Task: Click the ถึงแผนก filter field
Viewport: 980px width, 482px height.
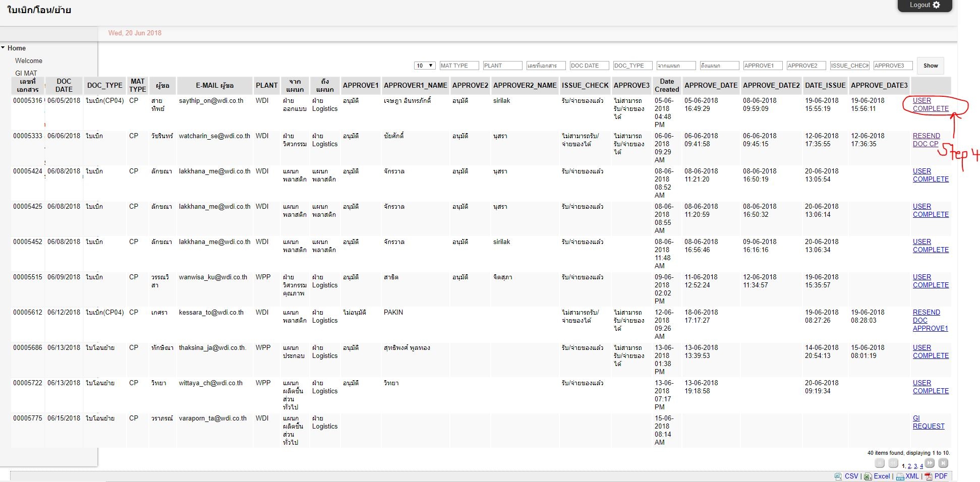Action: [719, 66]
